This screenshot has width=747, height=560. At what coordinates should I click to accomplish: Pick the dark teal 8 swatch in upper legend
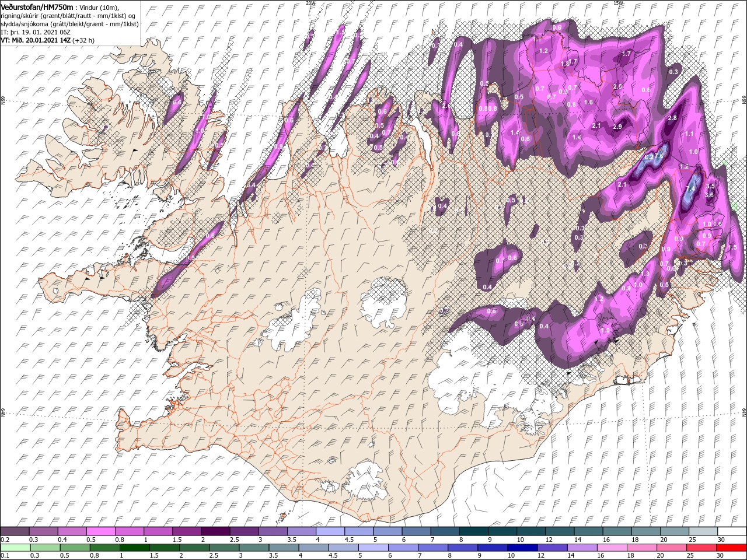pos(473,531)
